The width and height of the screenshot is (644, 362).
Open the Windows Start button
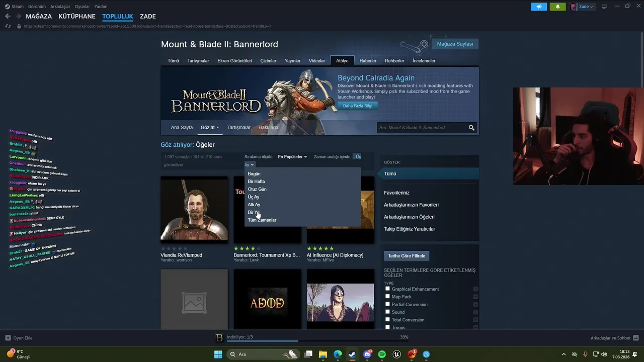coord(218,354)
